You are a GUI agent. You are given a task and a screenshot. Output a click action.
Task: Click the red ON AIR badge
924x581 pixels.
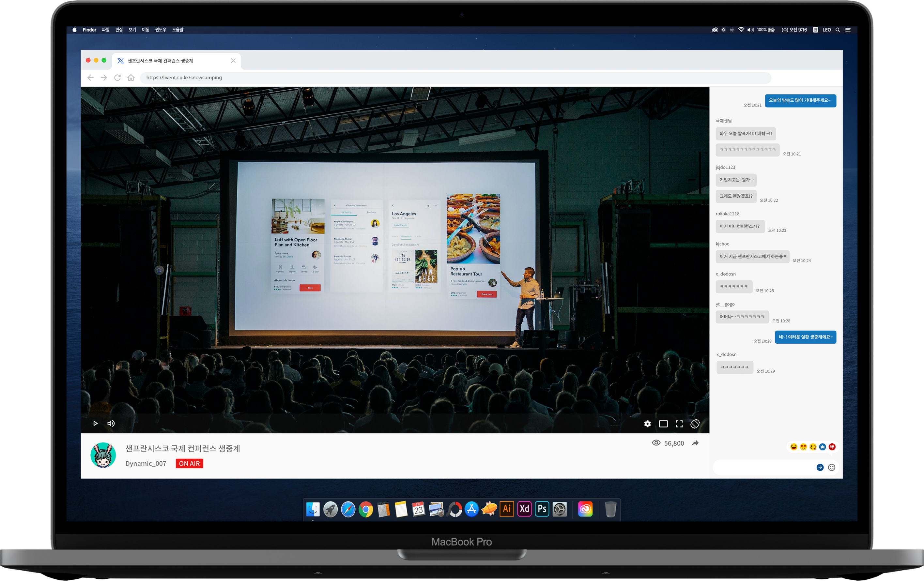coord(189,463)
